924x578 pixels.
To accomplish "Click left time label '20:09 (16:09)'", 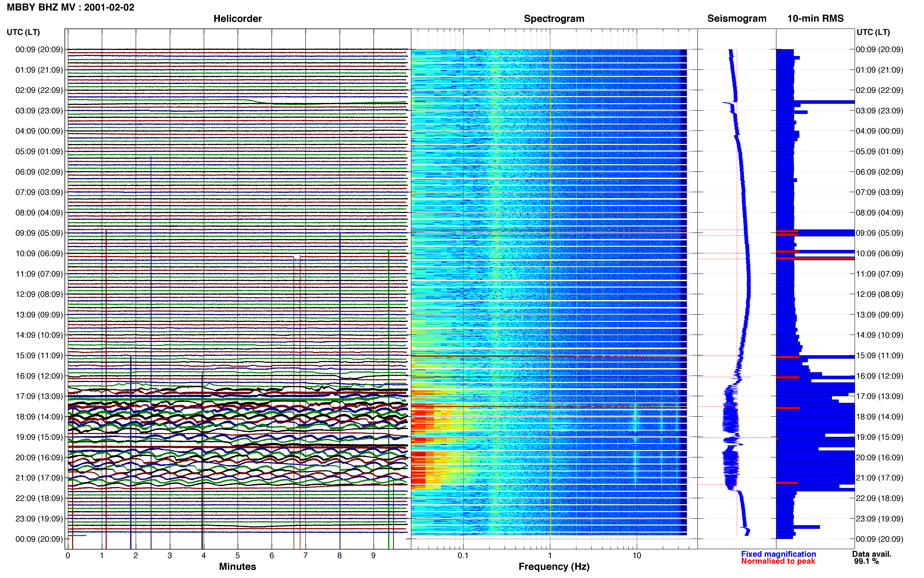I will pos(39,458).
